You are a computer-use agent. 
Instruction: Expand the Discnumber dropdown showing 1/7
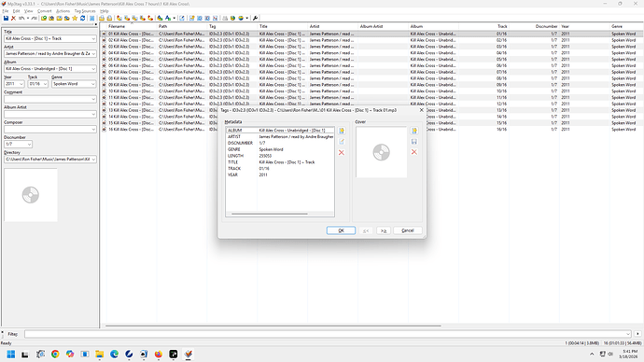pos(29,144)
